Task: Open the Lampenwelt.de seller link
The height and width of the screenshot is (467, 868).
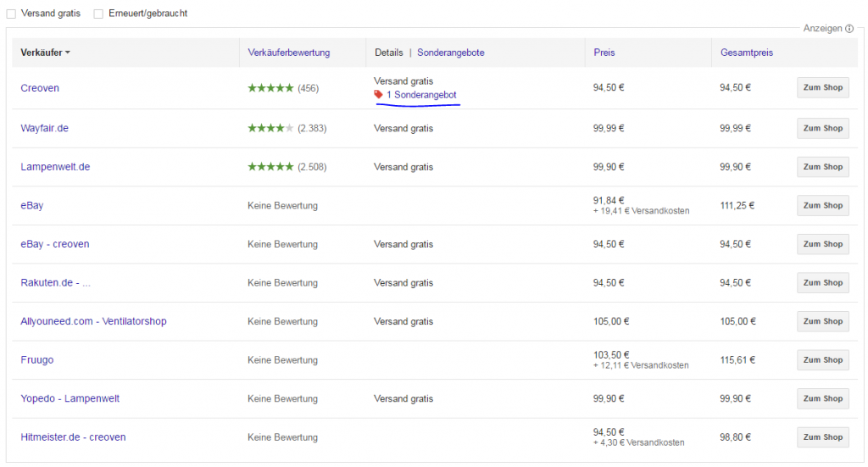Action: pos(55,167)
